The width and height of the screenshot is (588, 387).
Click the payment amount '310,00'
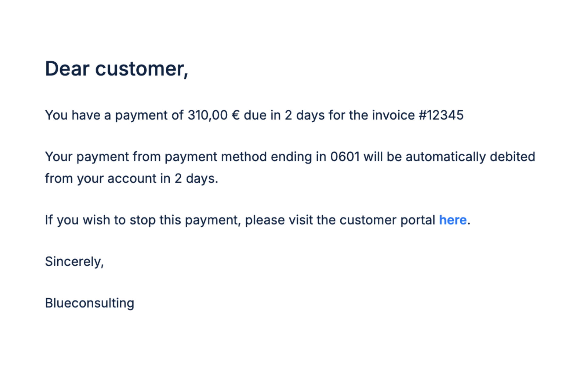point(207,115)
